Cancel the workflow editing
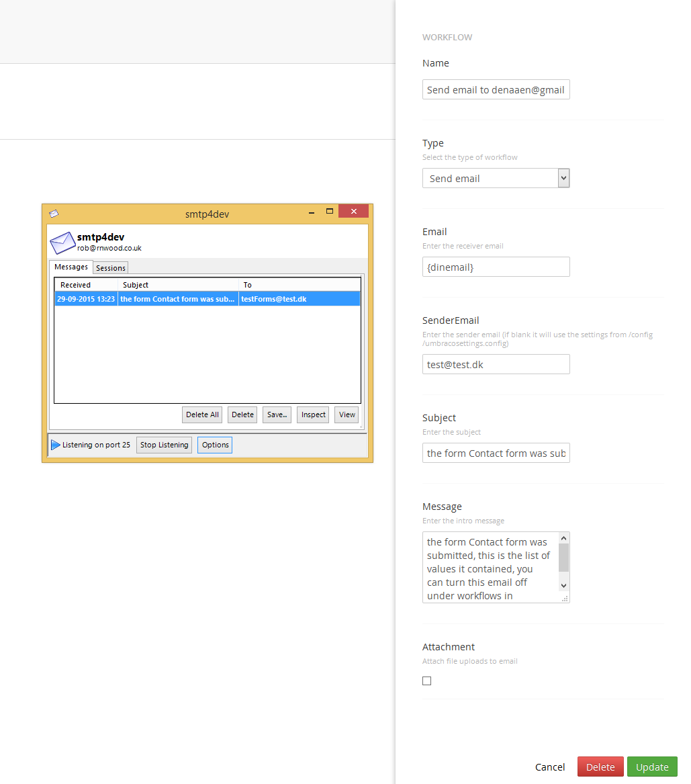This screenshot has width=691, height=784. 550,767
